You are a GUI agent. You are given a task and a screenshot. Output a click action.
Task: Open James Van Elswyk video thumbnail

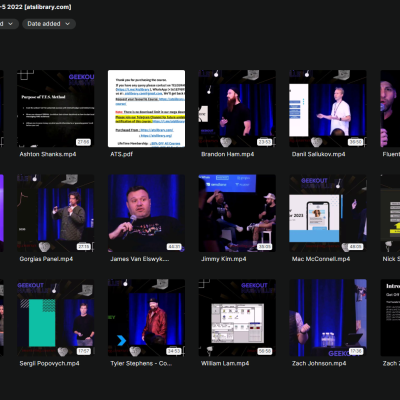point(146,213)
